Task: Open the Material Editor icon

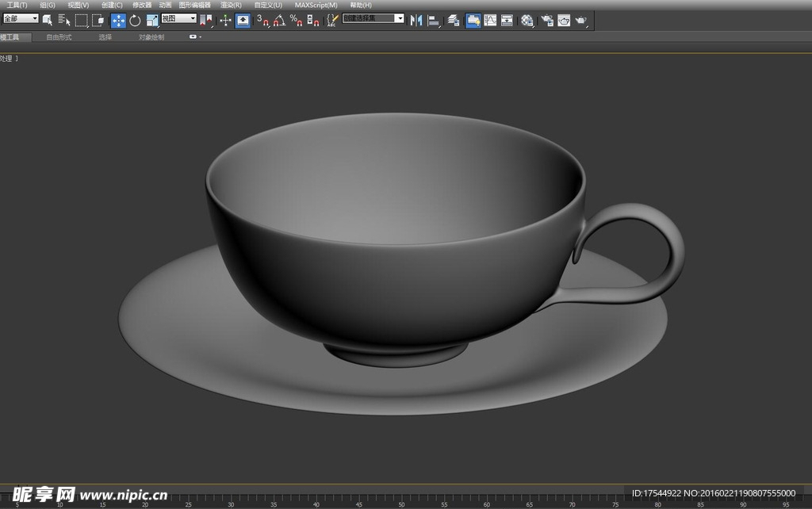Action: coord(527,21)
